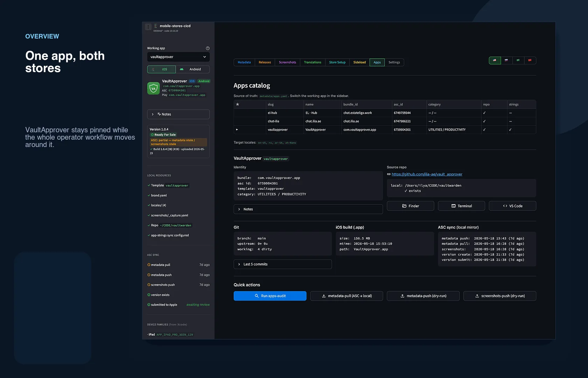Click the help icon next to Working app
This screenshot has width=588, height=378.
tap(208, 48)
